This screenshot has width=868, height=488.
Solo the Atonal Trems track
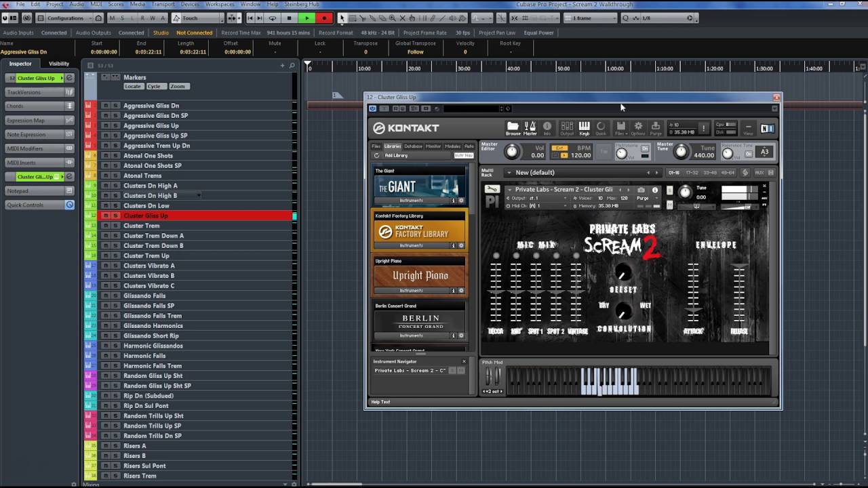[115, 176]
